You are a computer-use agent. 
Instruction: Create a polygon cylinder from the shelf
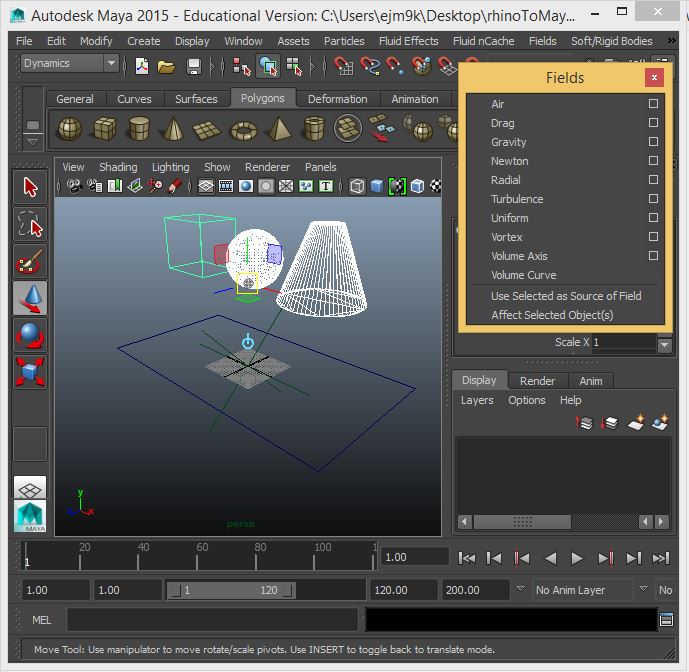[x=139, y=129]
